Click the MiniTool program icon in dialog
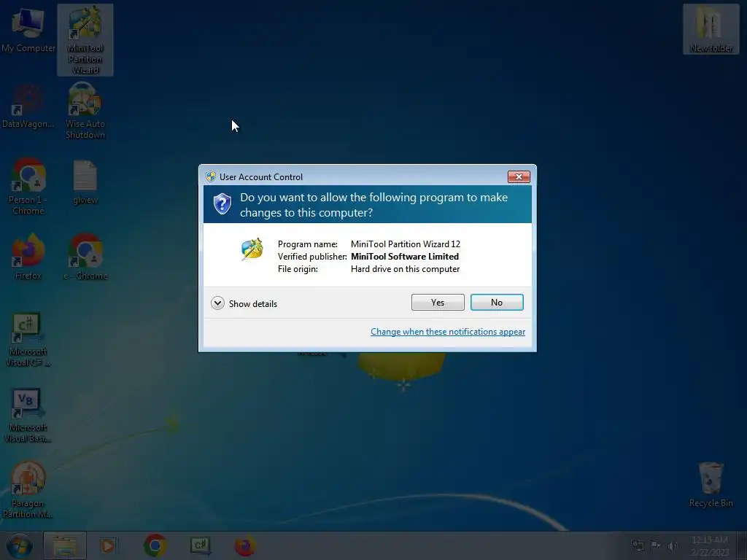 pyautogui.click(x=252, y=249)
